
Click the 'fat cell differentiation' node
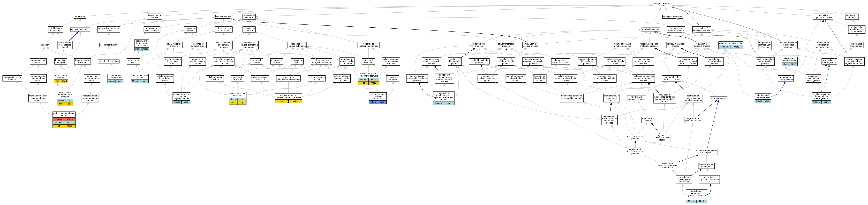click(108, 61)
